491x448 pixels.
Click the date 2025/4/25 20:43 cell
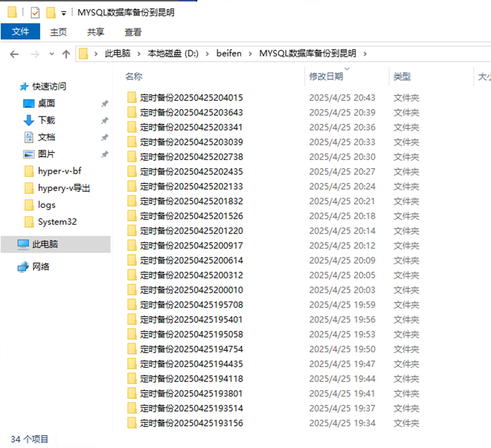[x=342, y=98]
